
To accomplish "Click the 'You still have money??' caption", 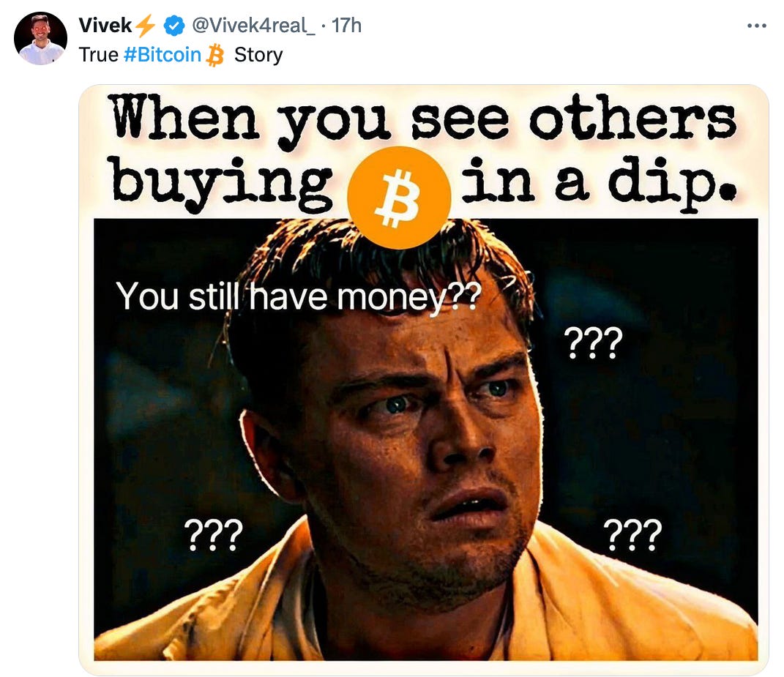I will pos(299,296).
